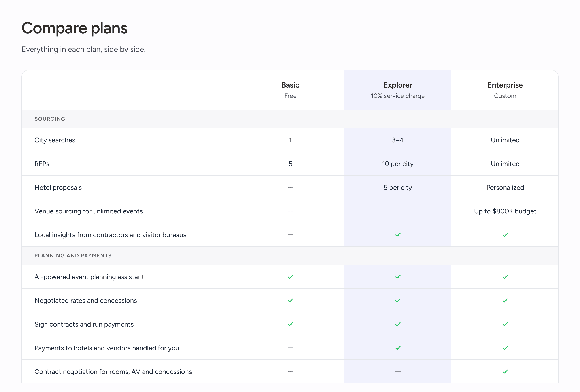Click Basic dash for Venue sourcing row
The height and width of the screenshot is (392, 580).
(x=290, y=211)
